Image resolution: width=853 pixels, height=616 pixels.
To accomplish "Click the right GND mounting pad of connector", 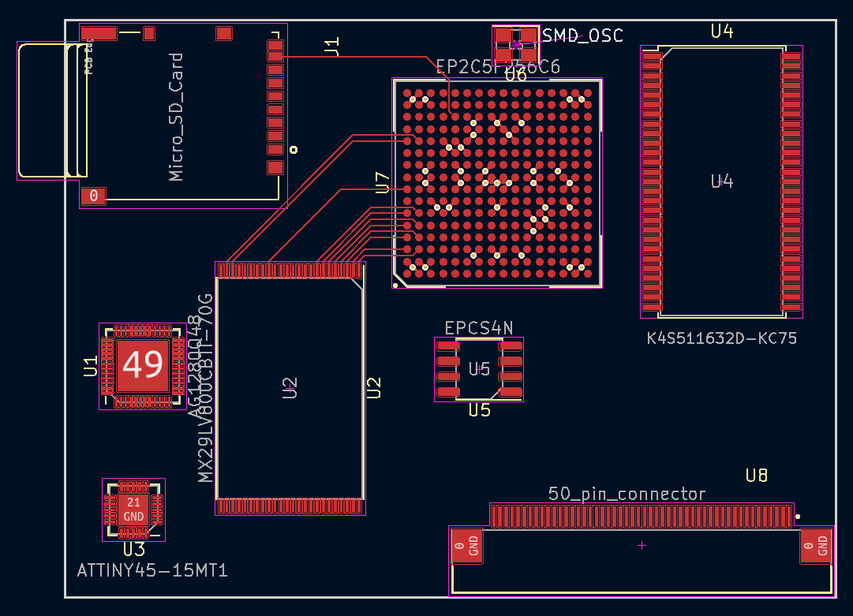I will click(x=816, y=545).
